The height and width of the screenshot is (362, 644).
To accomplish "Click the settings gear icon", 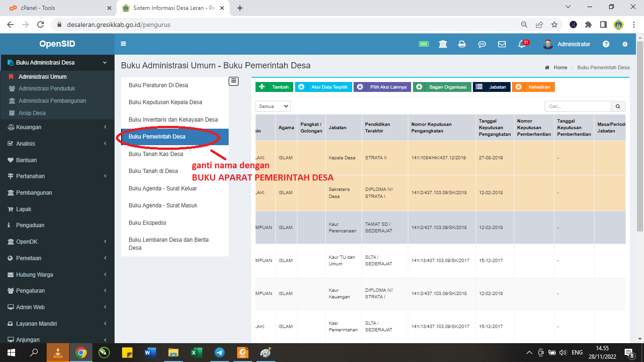I will point(625,44).
